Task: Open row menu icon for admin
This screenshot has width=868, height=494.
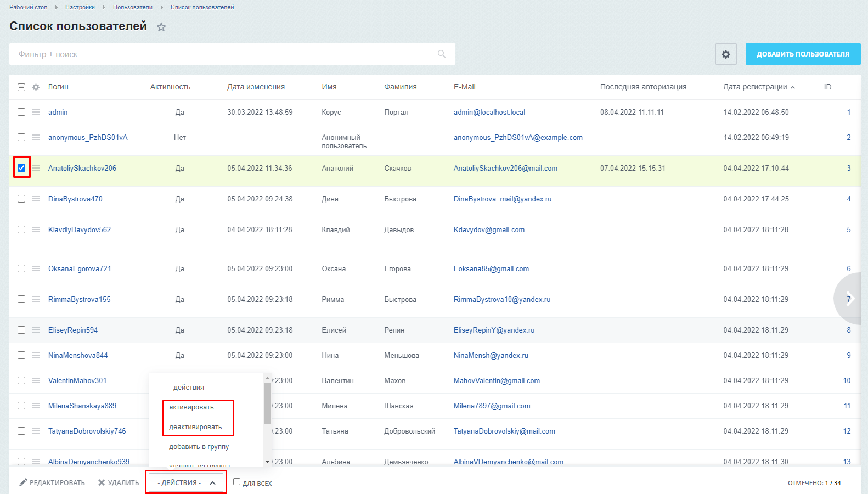Action: click(36, 112)
